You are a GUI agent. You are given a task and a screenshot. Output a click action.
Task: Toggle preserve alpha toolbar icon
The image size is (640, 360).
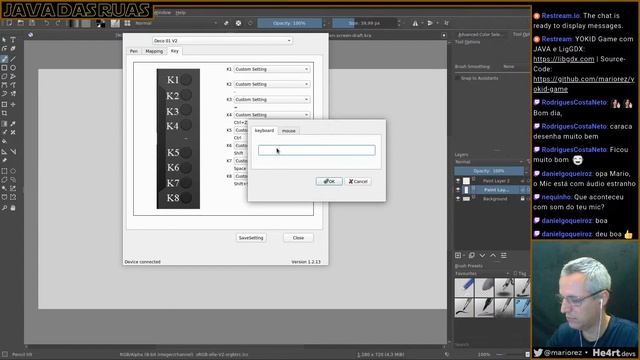coord(238,23)
